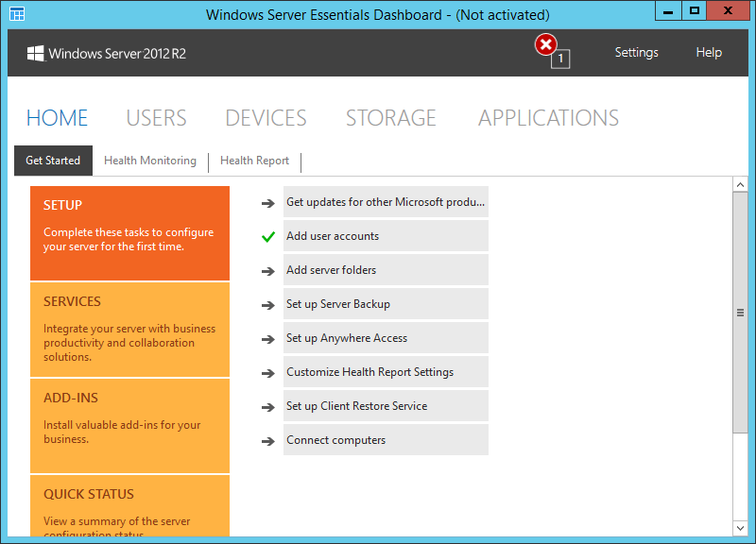Open the APPLICATIONS tab

click(547, 117)
